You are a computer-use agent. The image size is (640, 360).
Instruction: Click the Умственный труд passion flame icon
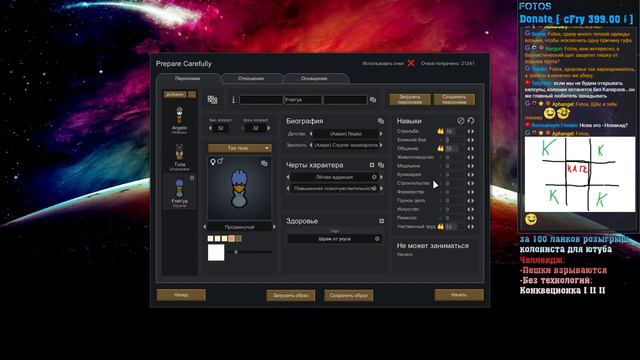(x=440, y=226)
